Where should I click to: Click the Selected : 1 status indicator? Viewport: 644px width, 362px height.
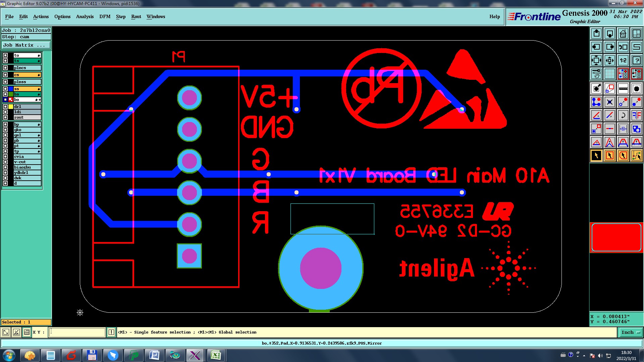pos(26,322)
